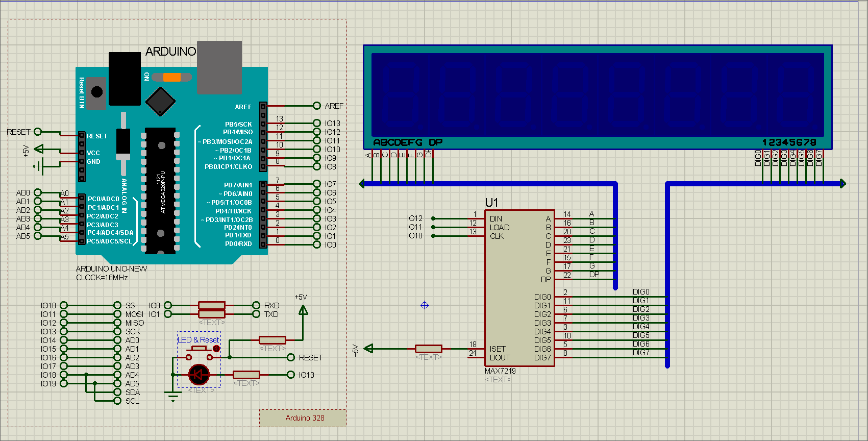Select the U1 MAX7219 chip body
This screenshot has width=868, height=441.
[x=519, y=288]
